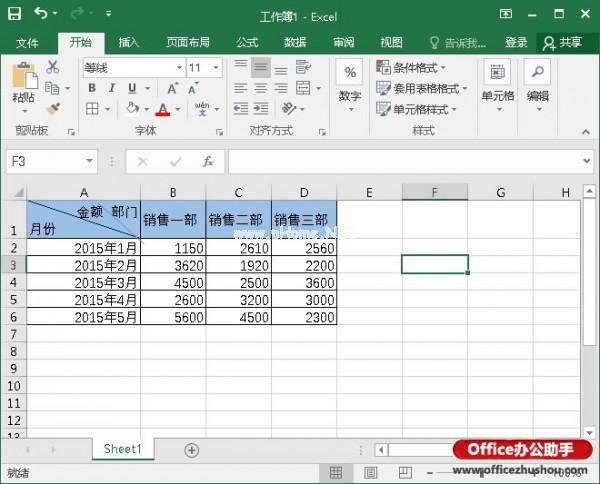Open the 公式 ribbon tab

pos(247,42)
